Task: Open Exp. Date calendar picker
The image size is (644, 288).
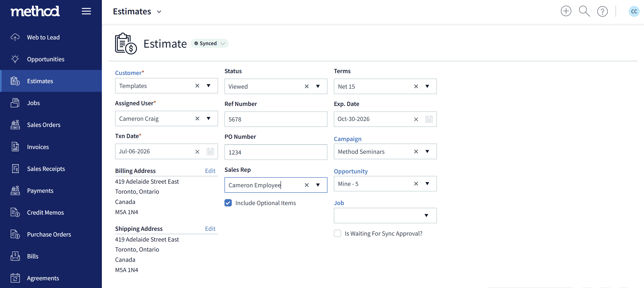Action: pyautogui.click(x=429, y=119)
